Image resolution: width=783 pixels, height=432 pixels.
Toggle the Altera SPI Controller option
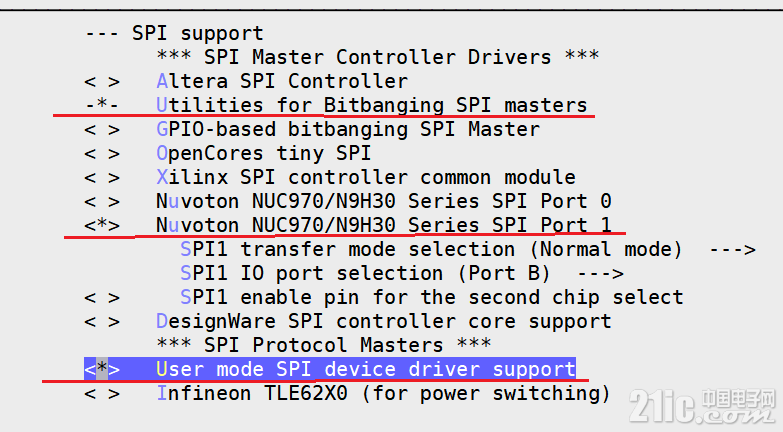(x=102, y=81)
